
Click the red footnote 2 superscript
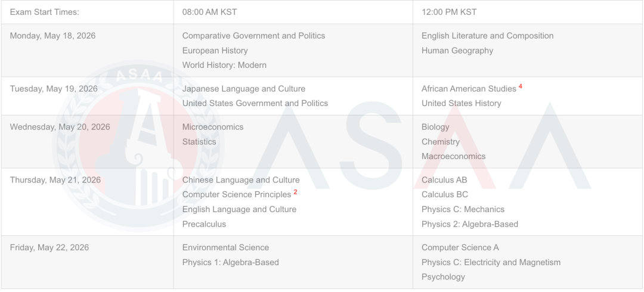coord(295,192)
